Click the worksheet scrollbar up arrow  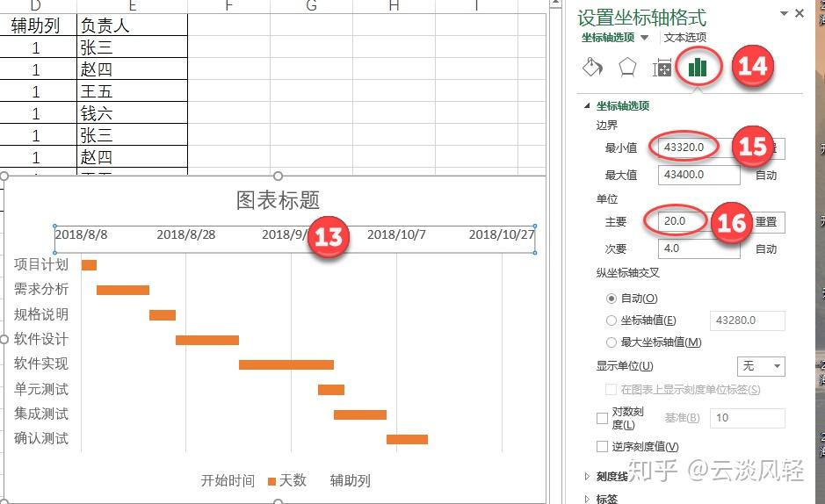(555, 4)
